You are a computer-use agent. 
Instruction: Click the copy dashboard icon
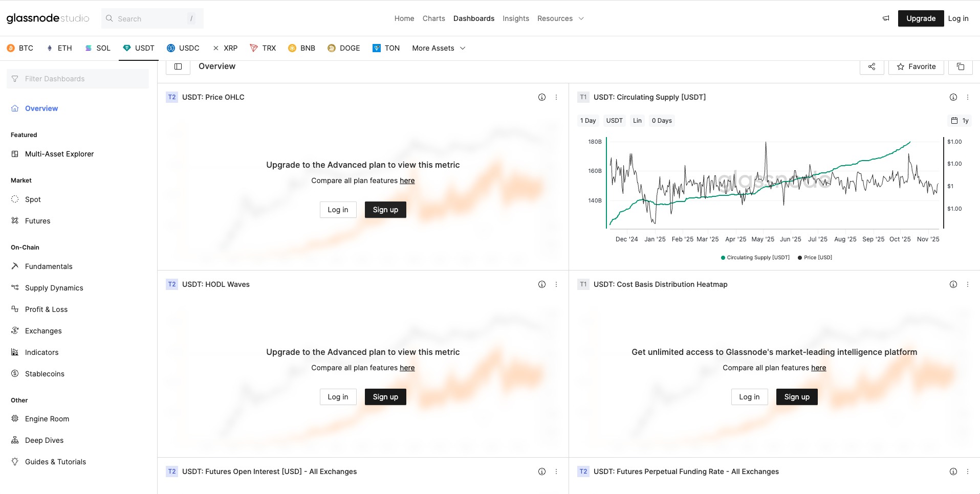[x=960, y=66]
